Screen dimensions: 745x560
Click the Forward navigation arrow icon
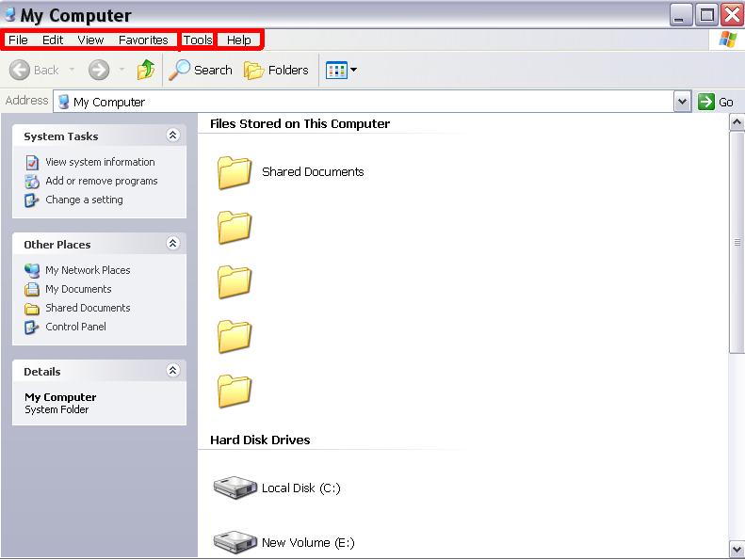click(99, 71)
